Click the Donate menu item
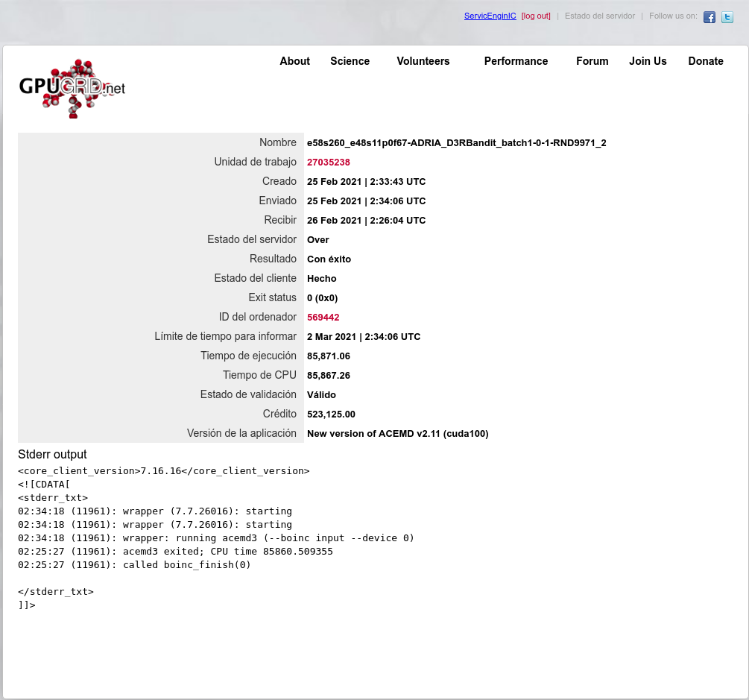Viewport: 749px width, 700px height. coord(705,61)
